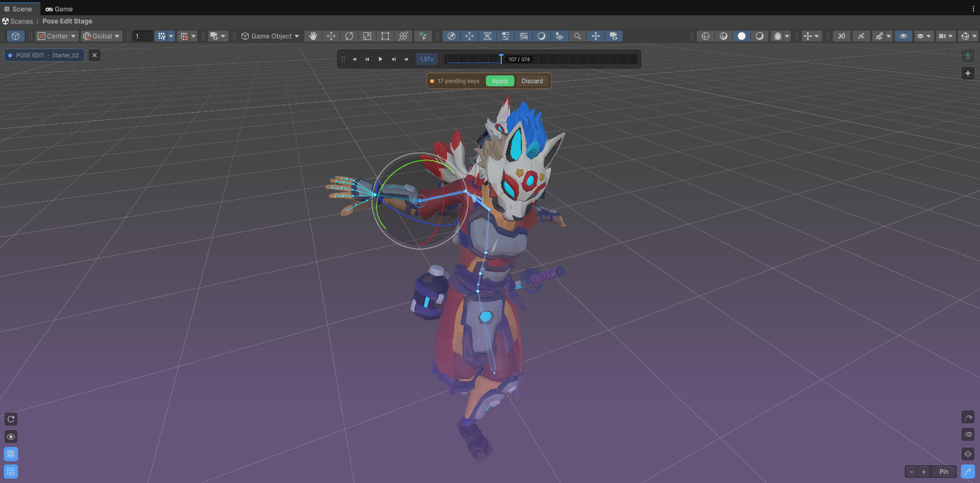Select the Hand view tool
Viewport: 980px width, 483px height.
click(x=313, y=36)
